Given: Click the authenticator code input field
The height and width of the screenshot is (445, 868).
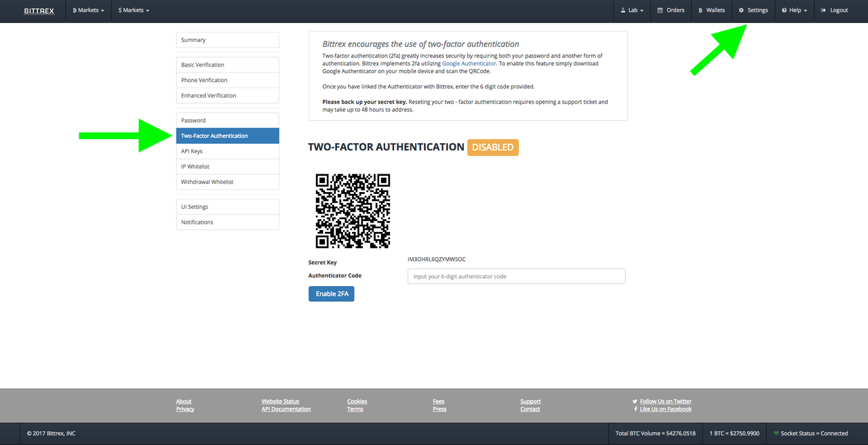Looking at the screenshot, I should pos(516,276).
